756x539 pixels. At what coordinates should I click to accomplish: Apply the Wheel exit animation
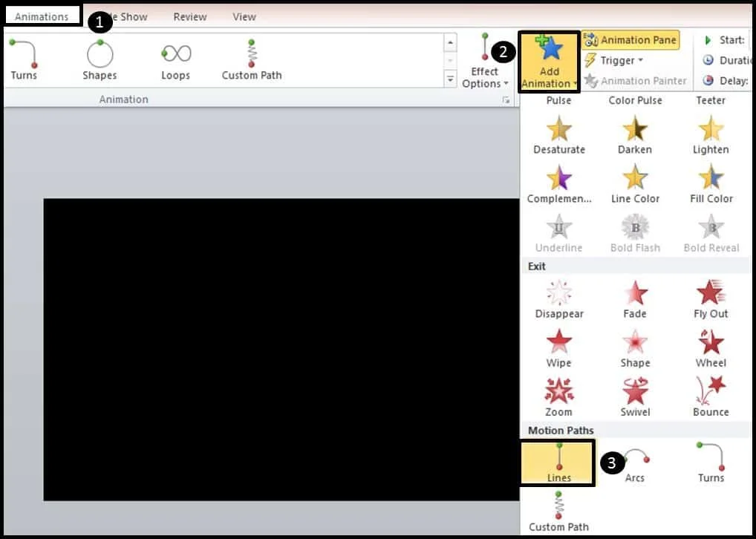click(x=711, y=349)
